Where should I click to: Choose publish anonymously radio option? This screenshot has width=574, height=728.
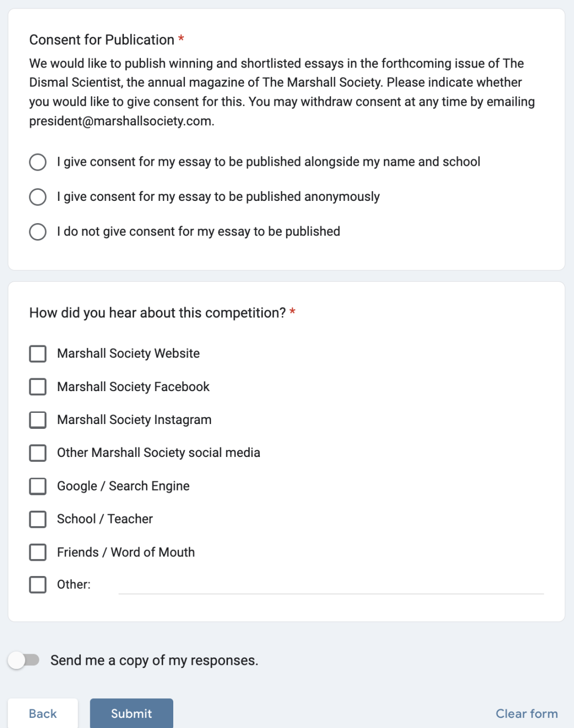(38, 197)
